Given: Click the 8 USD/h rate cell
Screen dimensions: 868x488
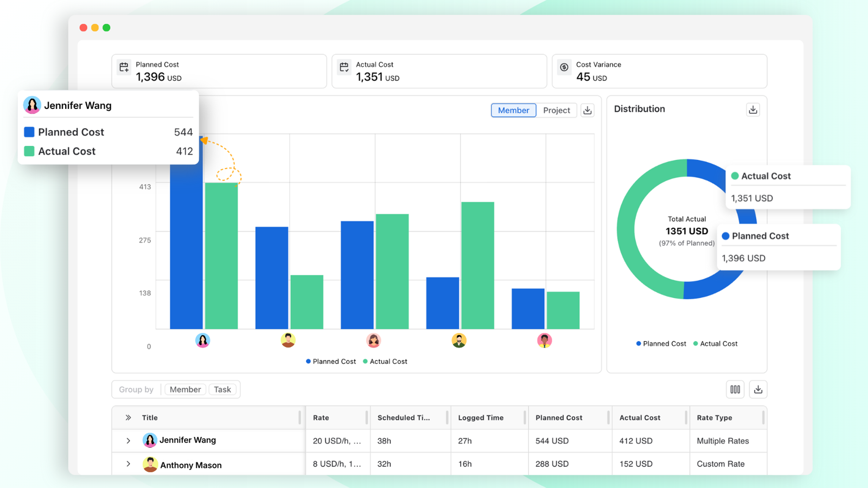Looking at the screenshot, I should [x=338, y=464].
